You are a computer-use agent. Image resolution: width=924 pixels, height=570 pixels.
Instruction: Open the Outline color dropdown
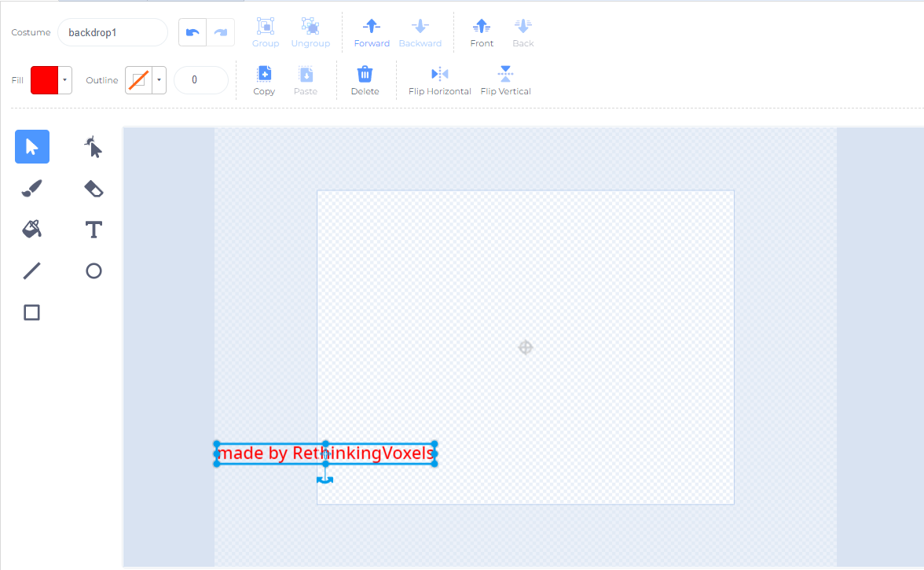click(x=159, y=79)
